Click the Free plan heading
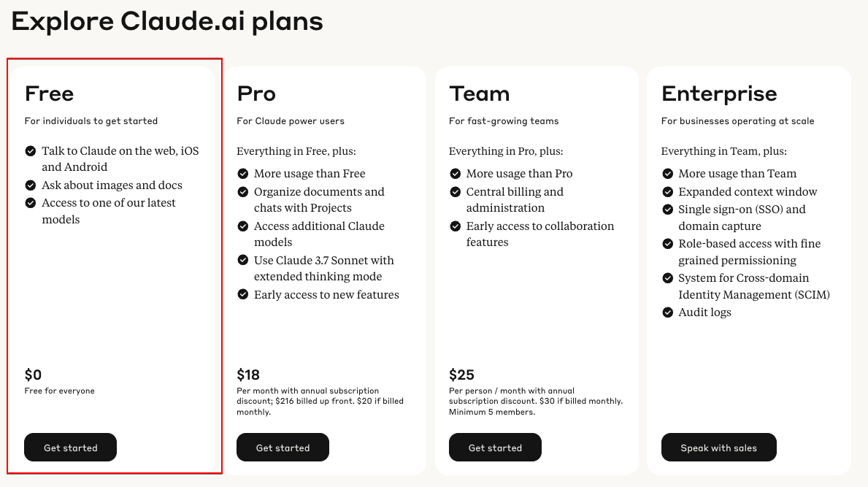The image size is (868, 487). tap(49, 93)
